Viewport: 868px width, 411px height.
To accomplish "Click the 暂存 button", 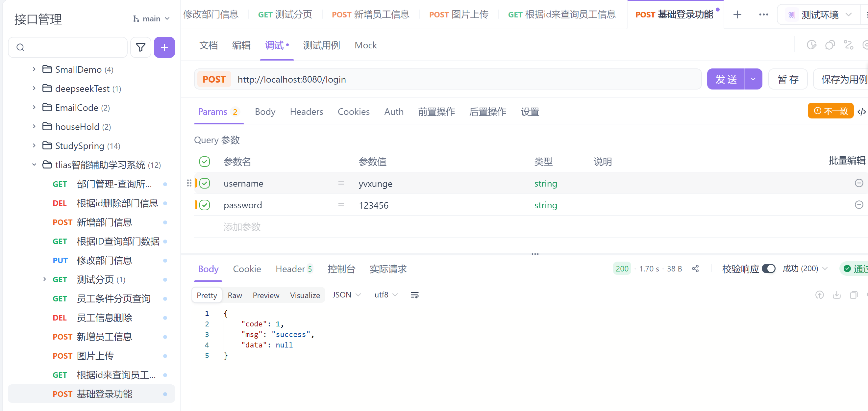I will (x=787, y=79).
